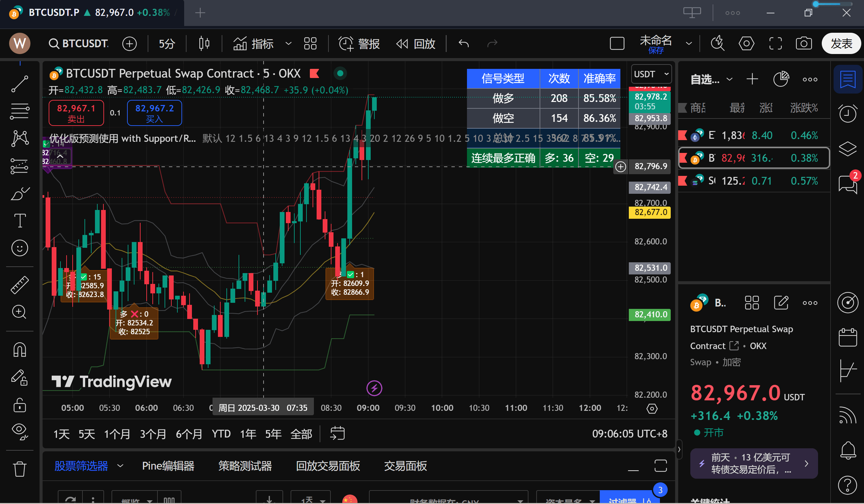
Task: Select the YTD time range
Action: pyautogui.click(x=221, y=434)
